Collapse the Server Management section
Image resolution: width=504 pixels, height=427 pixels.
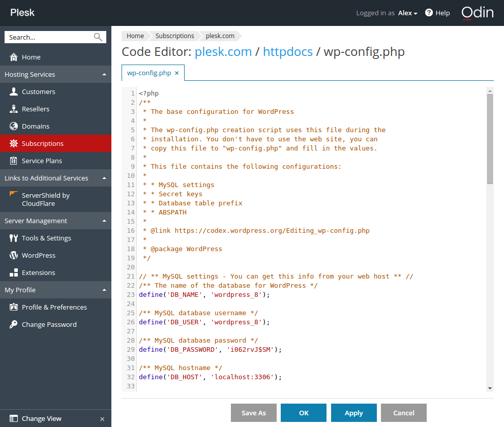click(x=104, y=221)
